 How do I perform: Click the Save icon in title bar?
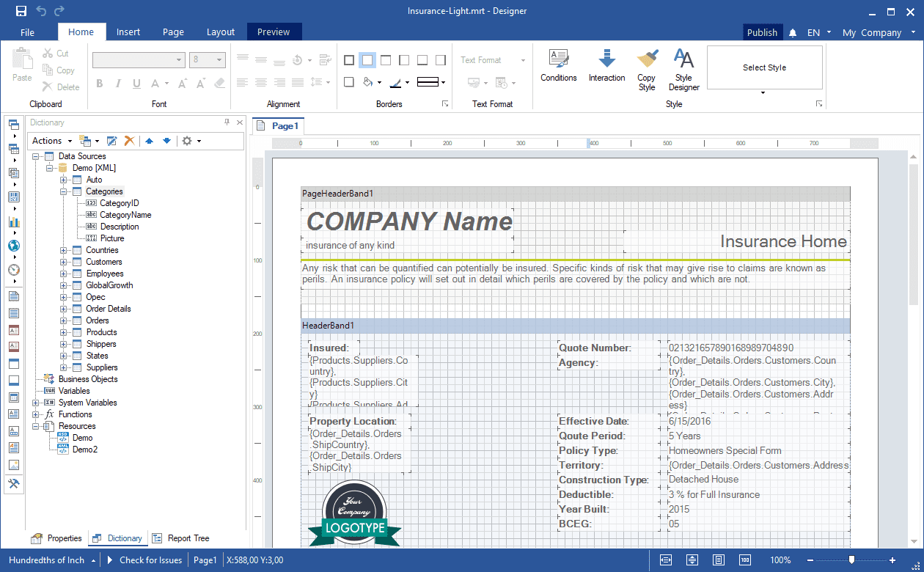click(x=21, y=11)
